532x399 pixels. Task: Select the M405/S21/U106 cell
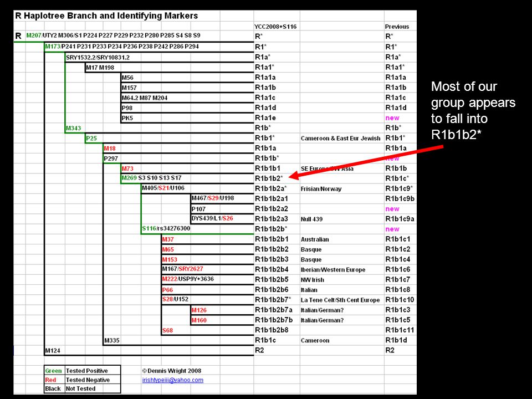[x=163, y=188]
